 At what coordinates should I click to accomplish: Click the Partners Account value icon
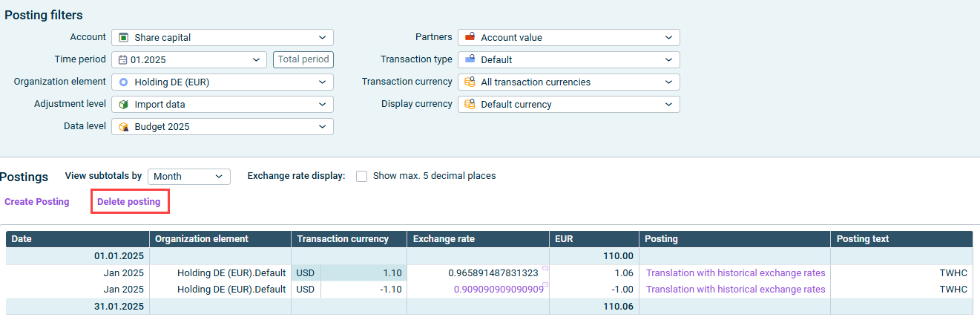pos(470,38)
